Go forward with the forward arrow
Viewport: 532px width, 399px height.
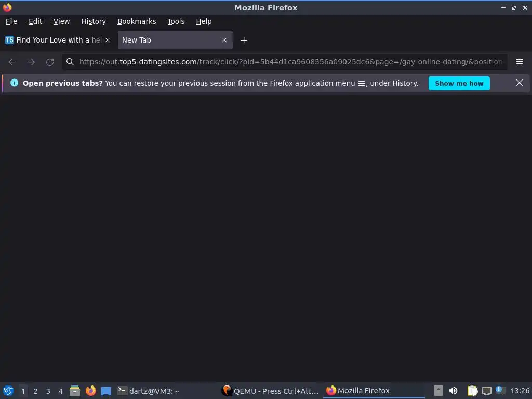pyautogui.click(x=31, y=62)
